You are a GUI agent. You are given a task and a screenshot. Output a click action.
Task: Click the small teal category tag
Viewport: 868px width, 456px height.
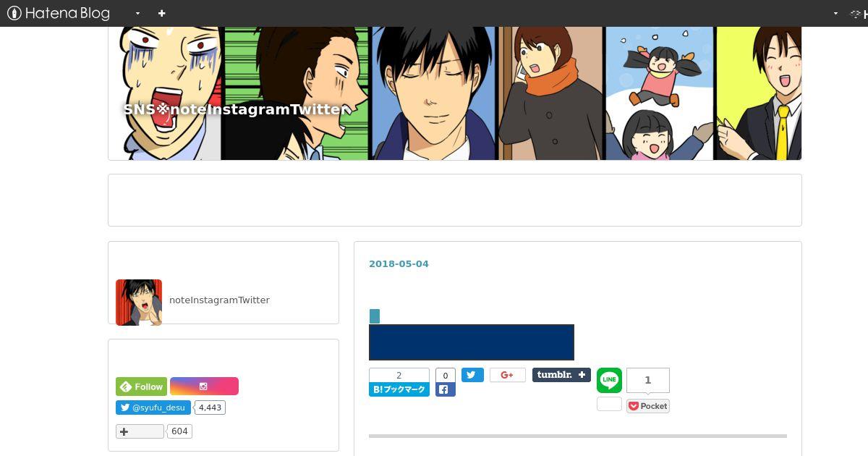(375, 316)
